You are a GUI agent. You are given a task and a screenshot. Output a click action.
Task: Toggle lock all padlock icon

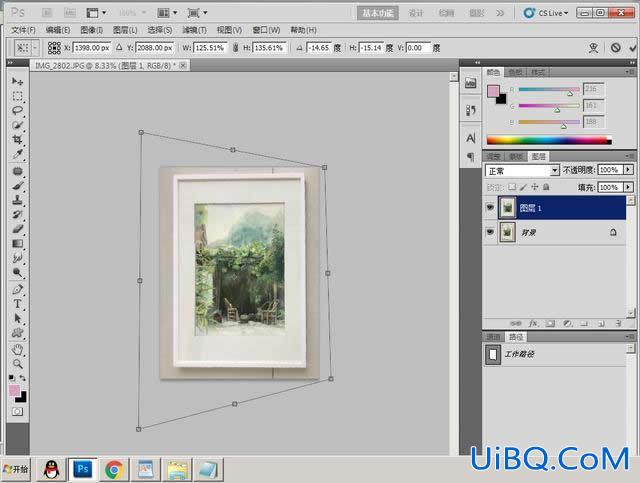(546, 187)
